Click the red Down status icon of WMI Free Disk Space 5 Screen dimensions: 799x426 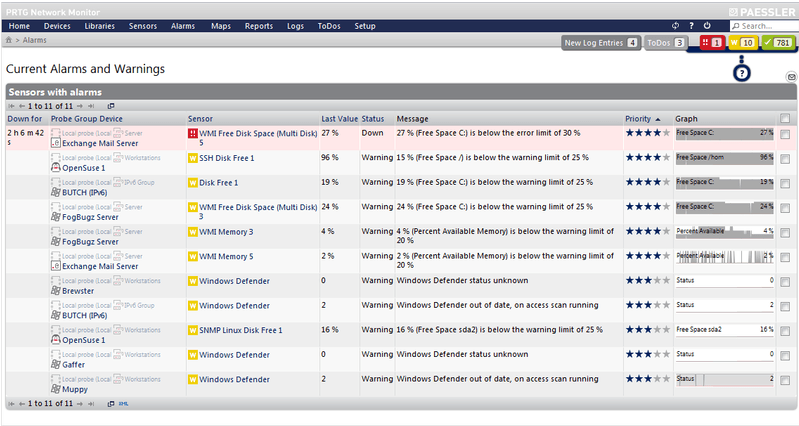(193, 134)
